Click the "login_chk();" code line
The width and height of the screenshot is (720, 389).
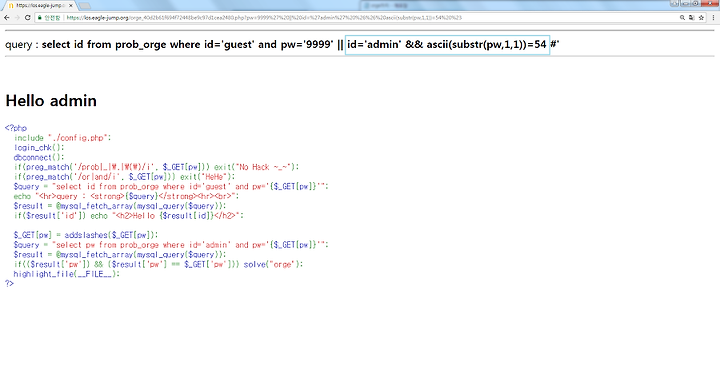[39, 147]
